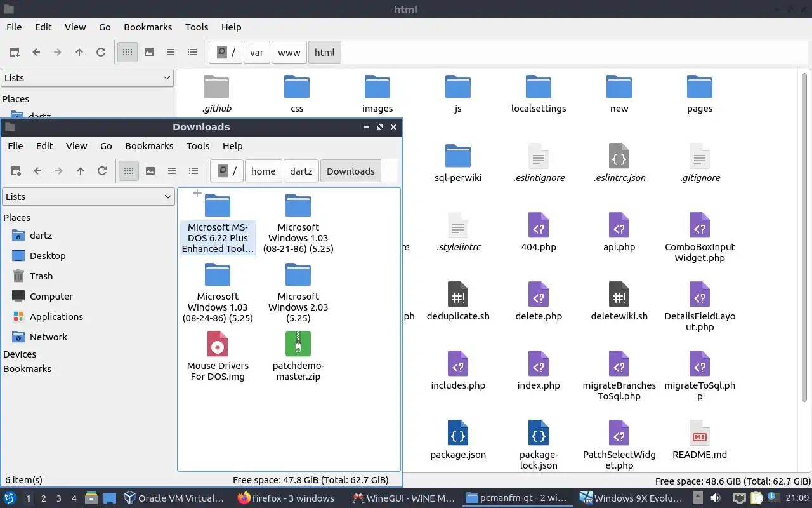Enable compact view in Downloads window
The width and height of the screenshot is (812, 508).
[172, 171]
